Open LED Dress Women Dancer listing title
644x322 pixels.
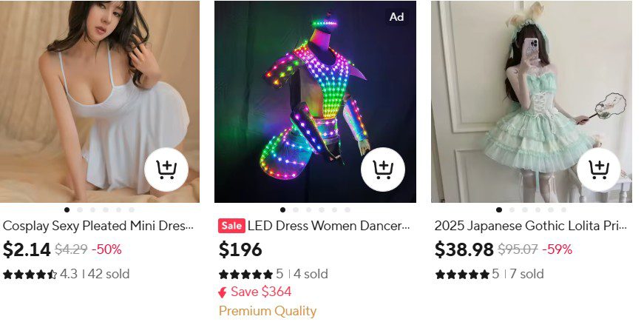tap(328, 226)
